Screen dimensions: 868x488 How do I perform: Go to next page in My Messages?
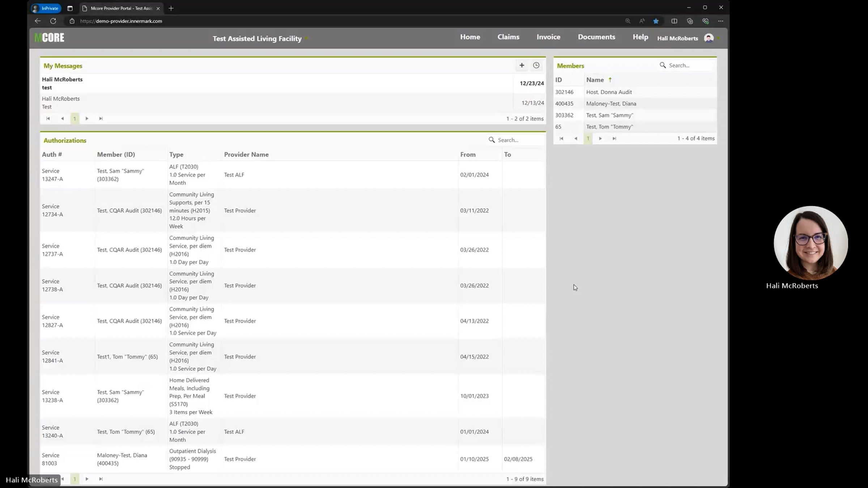[x=87, y=119]
